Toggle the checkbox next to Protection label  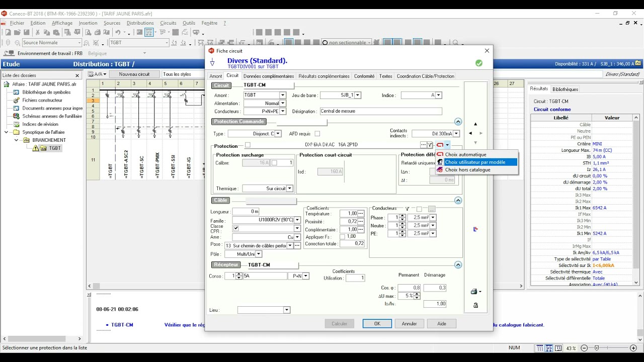248,145
